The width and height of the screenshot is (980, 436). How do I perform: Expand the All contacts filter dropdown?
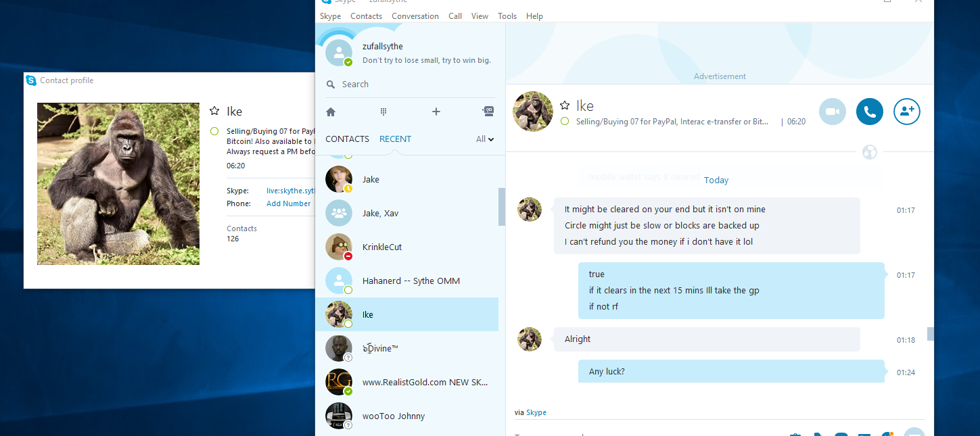[x=485, y=139]
